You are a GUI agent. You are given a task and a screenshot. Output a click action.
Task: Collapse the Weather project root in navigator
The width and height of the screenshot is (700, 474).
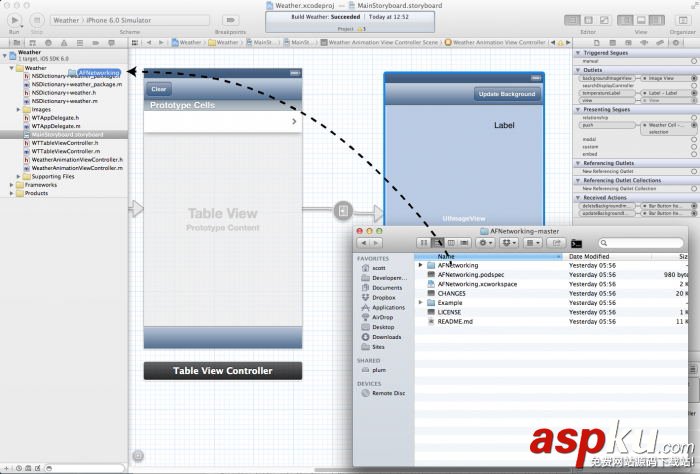point(4,55)
